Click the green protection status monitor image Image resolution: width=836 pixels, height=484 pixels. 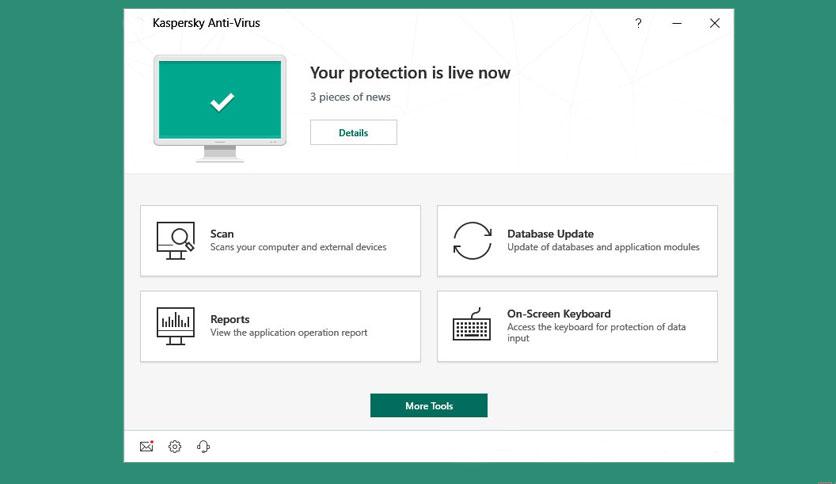coord(220,101)
